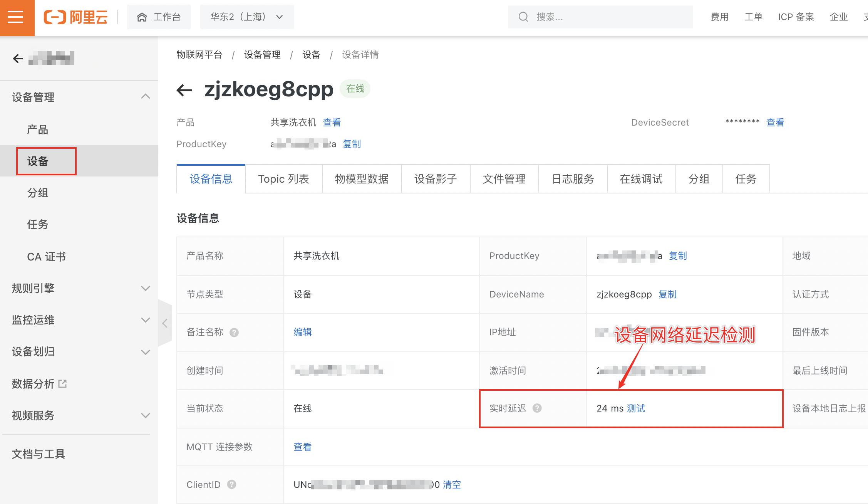
Task: Switch to the 物模型数据 tab
Action: (x=362, y=179)
